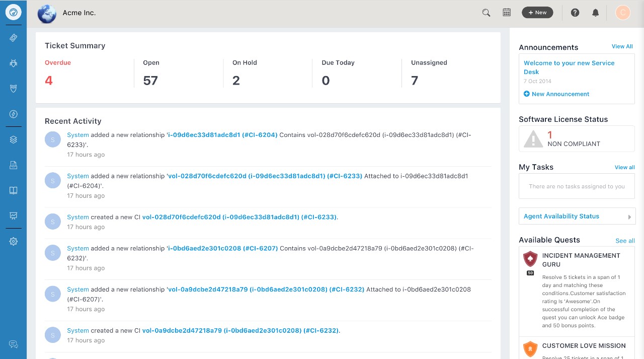Click View All next to Announcements
The width and height of the screenshot is (644, 359).
tap(622, 46)
